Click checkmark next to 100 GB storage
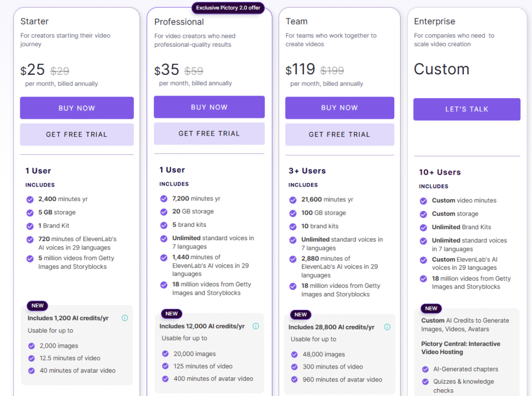Viewport: 532px width, 396px height. coord(293,213)
